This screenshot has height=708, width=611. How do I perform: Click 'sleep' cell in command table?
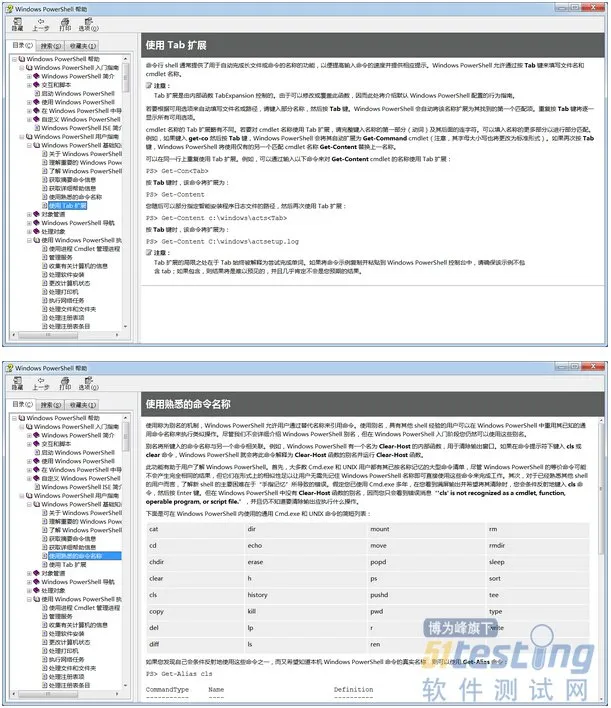tap(537, 562)
